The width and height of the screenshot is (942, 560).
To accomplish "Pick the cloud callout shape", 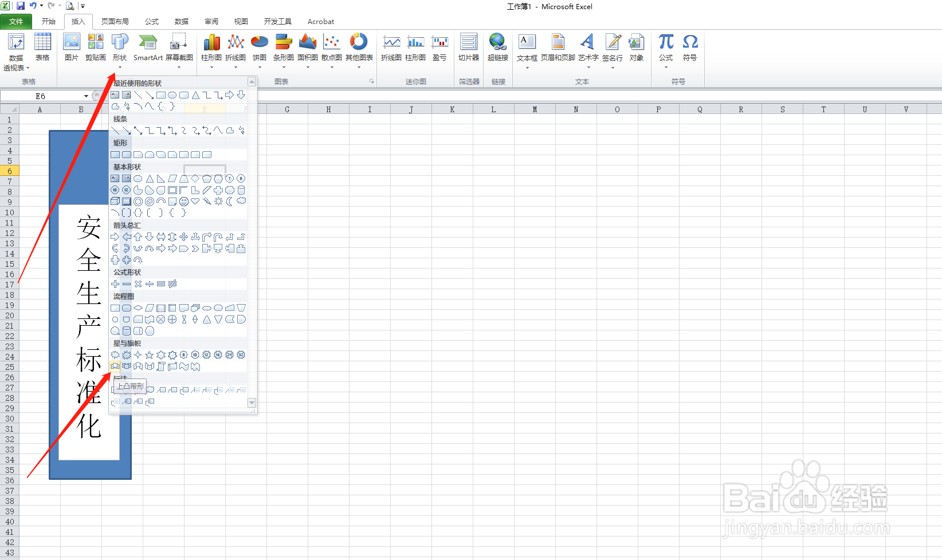I will pyautogui.click(x=150, y=390).
